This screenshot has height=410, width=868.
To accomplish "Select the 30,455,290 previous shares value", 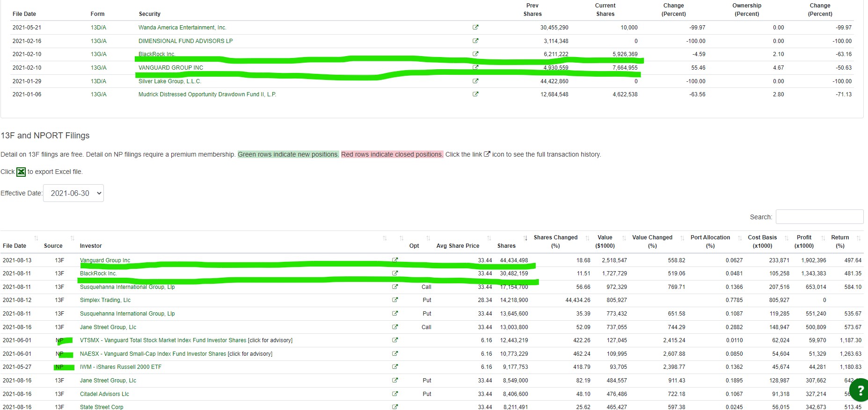I will click(x=554, y=28).
